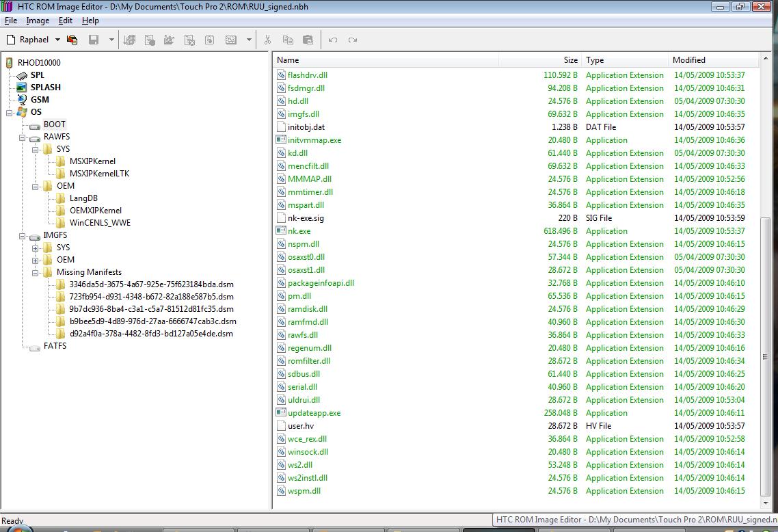Image resolution: width=778 pixels, height=532 pixels.
Task: Open the save options dropdown arrow
Action: click(111, 40)
